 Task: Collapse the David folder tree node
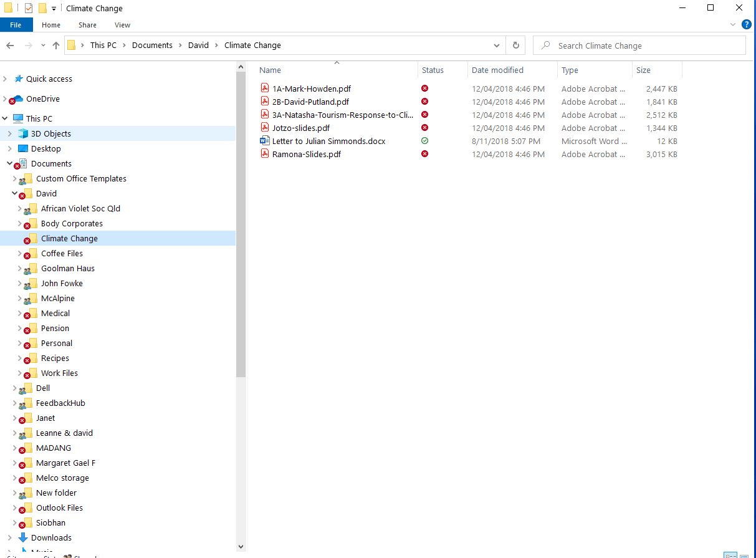coord(15,193)
